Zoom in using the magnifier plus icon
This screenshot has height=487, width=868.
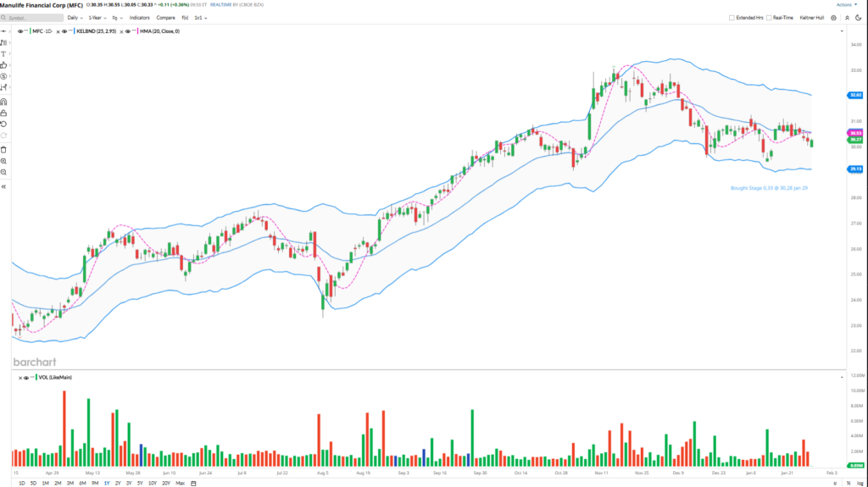4,161
